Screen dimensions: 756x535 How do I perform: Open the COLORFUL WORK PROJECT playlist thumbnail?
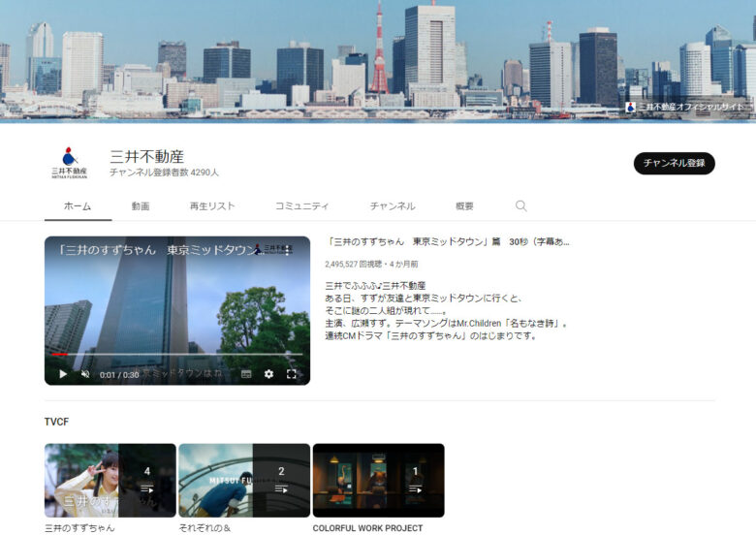pos(378,481)
